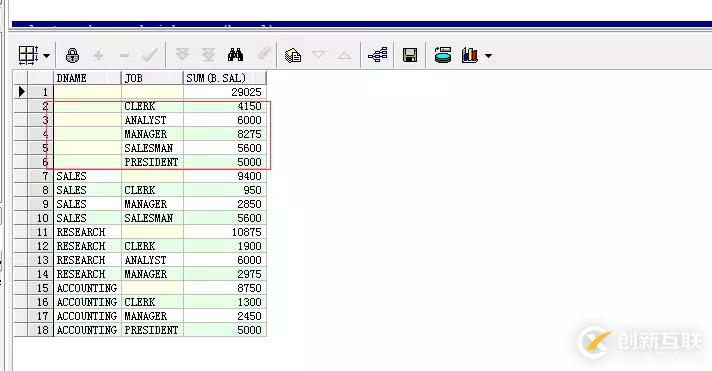This screenshot has width=712, height=371.
Task: Click the grid layout selection icon
Action: pos(28,55)
